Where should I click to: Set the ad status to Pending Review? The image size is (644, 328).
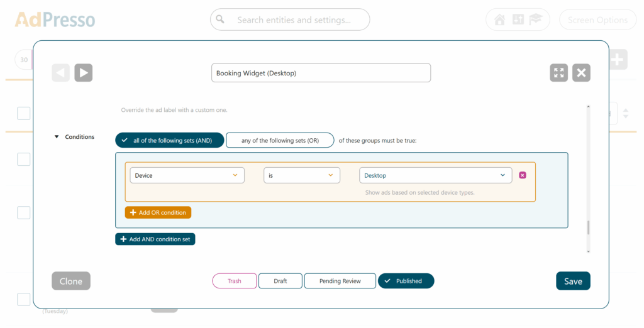click(340, 281)
